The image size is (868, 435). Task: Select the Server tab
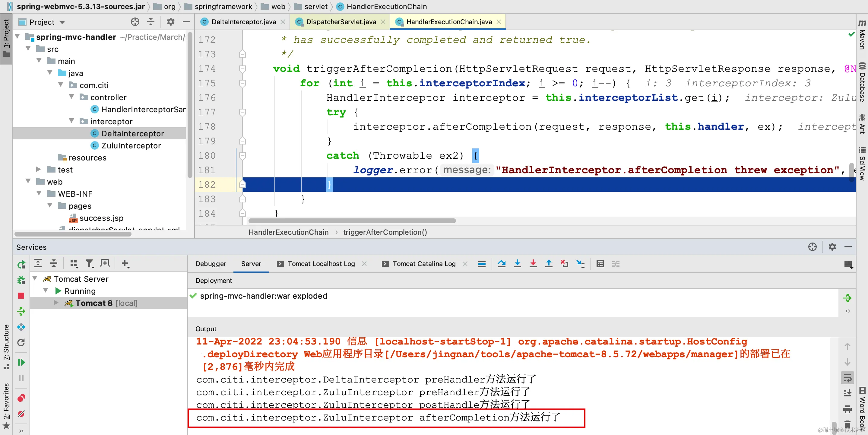click(x=251, y=264)
